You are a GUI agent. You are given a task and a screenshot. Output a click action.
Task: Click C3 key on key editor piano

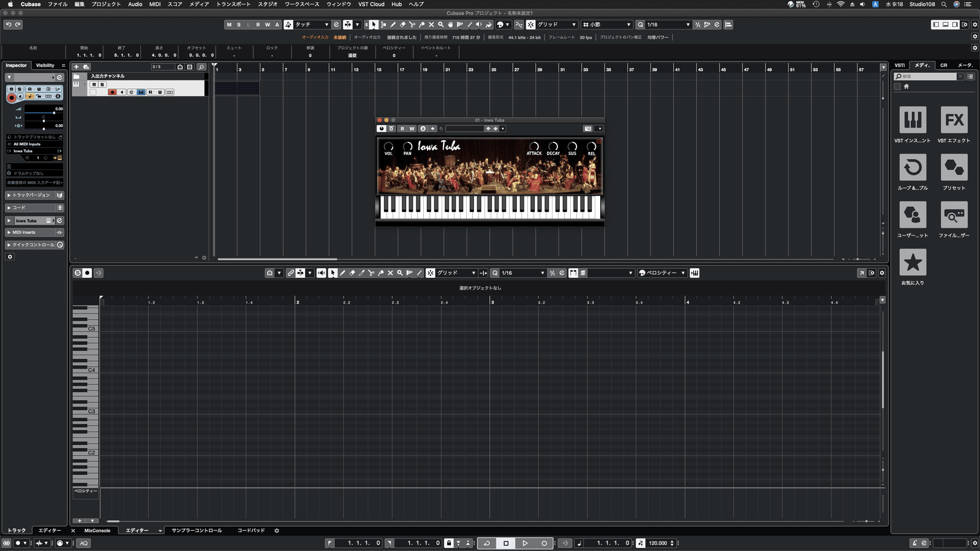[85, 412]
